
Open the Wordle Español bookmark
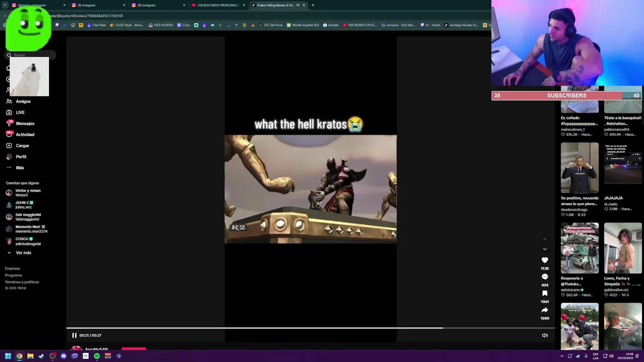pyautogui.click(x=303, y=25)
